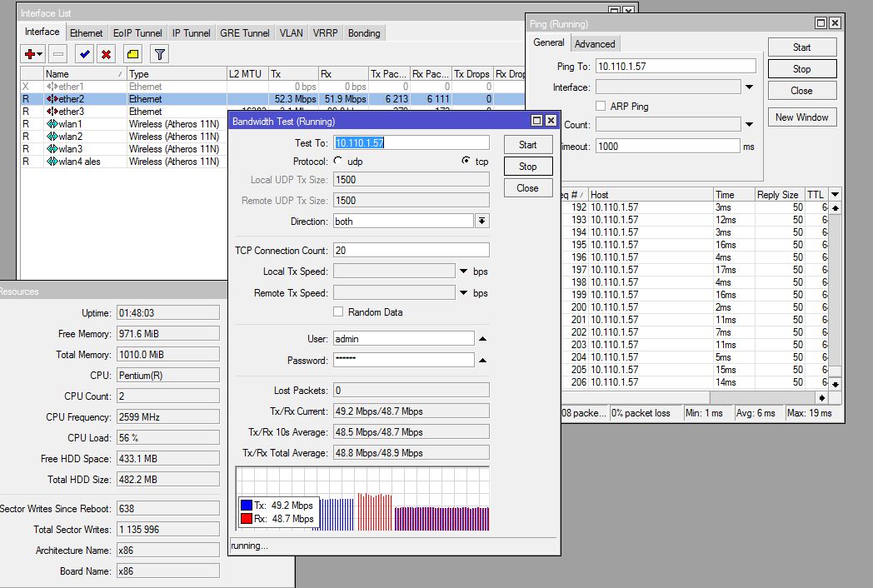This screenshot has height=588, width=873.
Task: Click Start in Bandwidth Test
Action: click(x=528, y=145)
